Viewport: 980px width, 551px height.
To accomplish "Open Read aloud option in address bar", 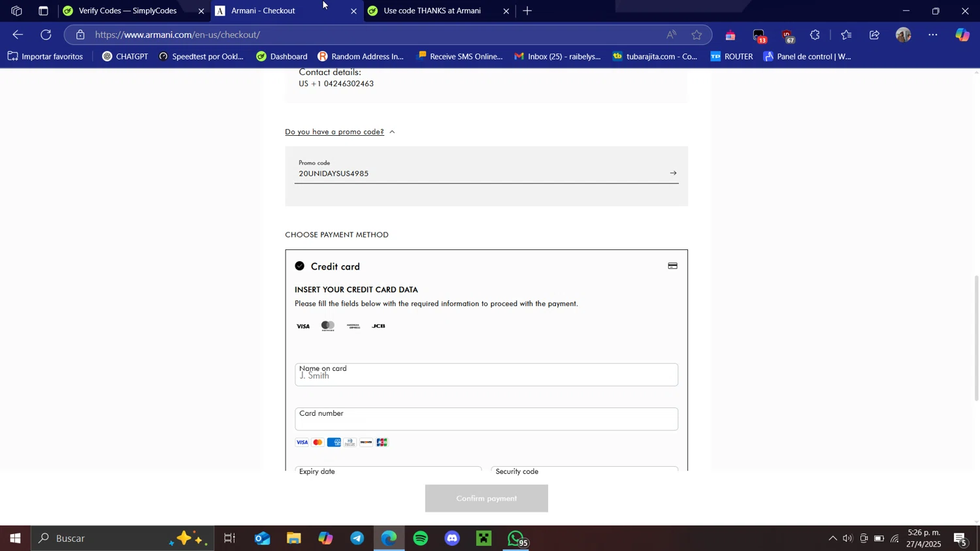I will tap(672, 35).
